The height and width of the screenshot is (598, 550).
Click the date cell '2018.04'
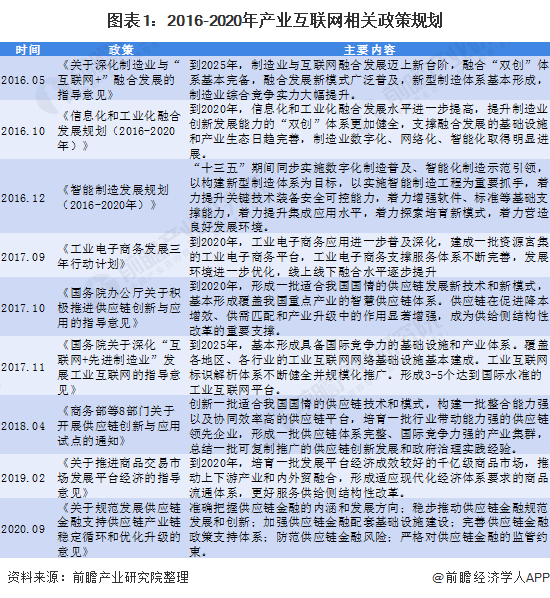[23, 426]
